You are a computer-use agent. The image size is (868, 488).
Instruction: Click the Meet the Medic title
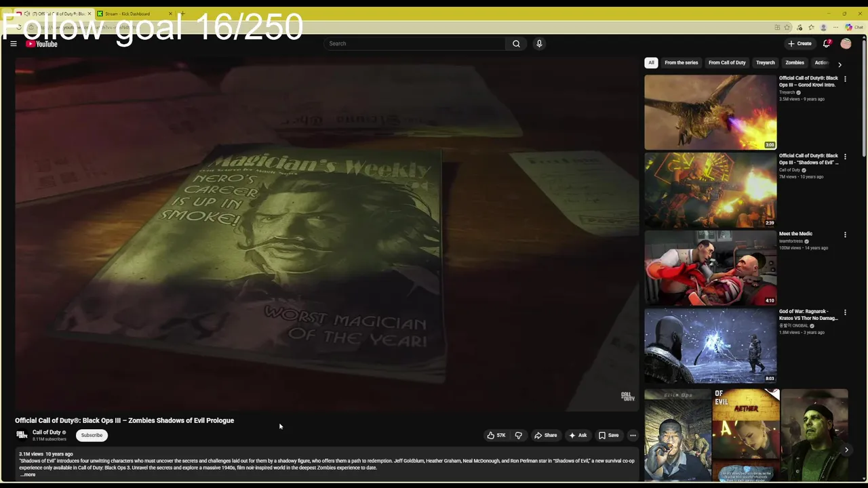[795, 234]
